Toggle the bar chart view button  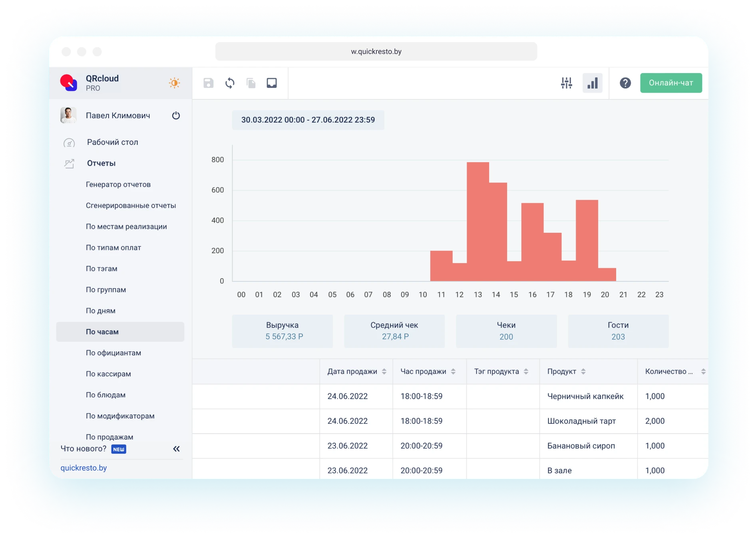592,83
